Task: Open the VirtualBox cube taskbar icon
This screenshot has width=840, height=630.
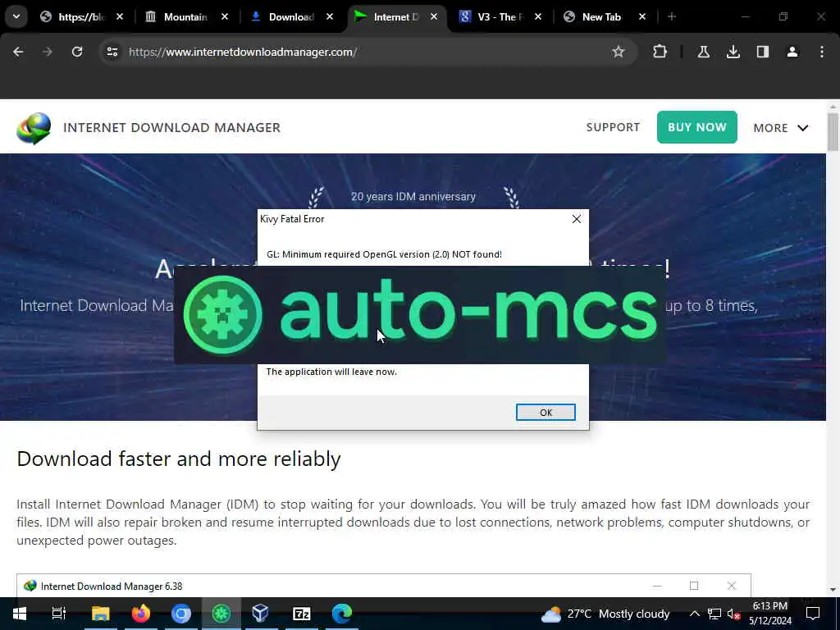Action: 260,614
